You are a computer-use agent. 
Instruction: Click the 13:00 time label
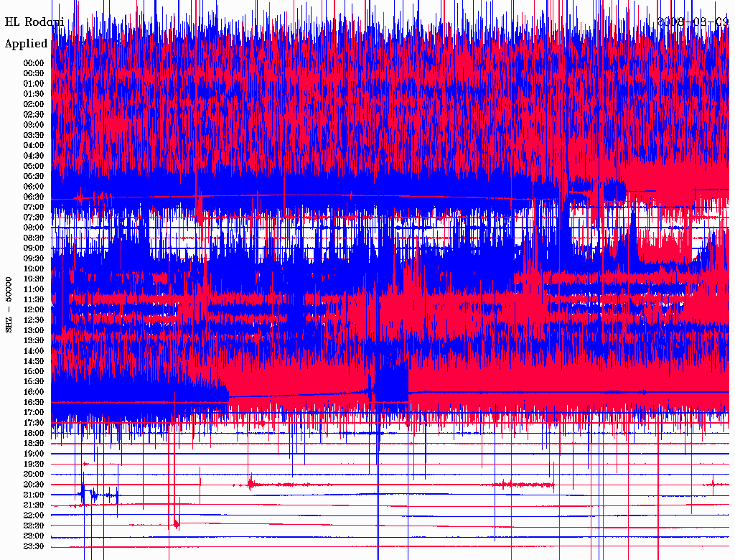coord(34,330)
